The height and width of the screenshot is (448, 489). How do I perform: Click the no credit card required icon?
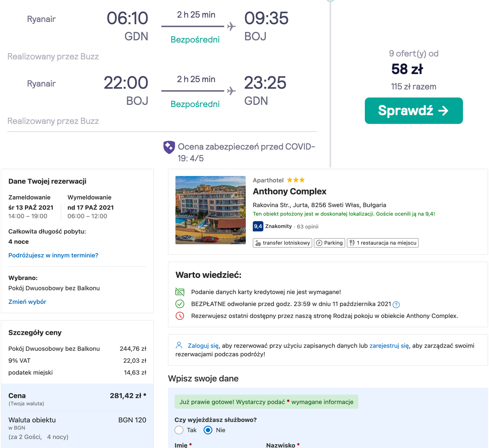point(180,292)
